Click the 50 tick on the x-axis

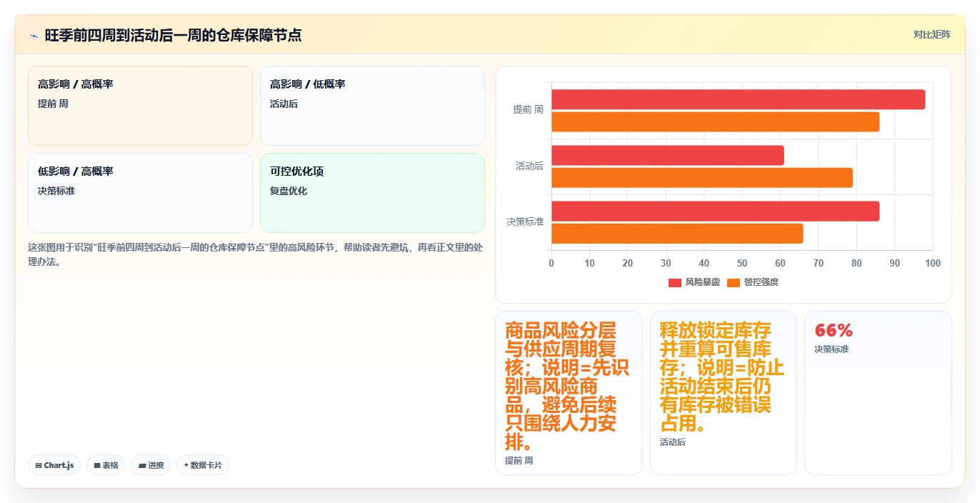pyautogui.click(x=742, y=263)
